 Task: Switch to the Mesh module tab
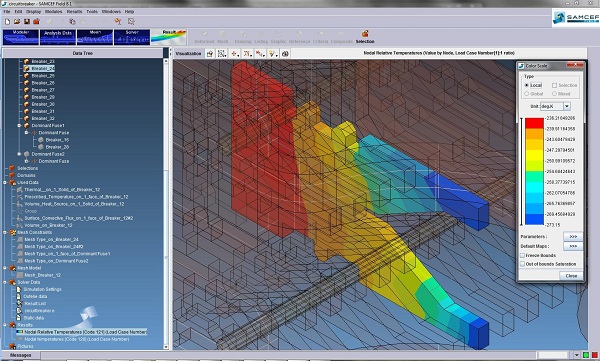pos(95,38)
